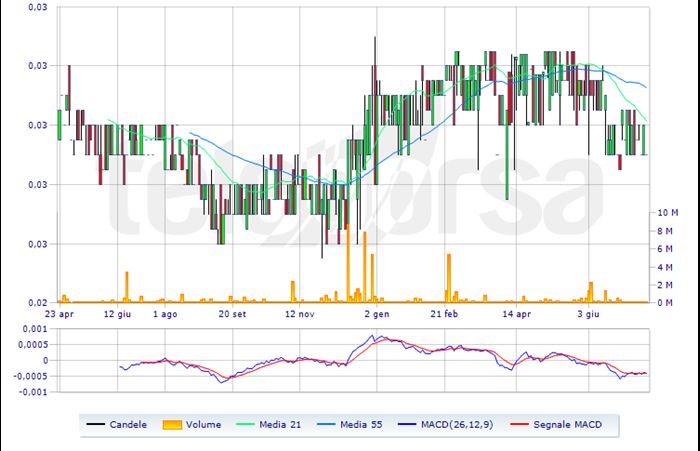Select the MACD(26,12,9) legend label

(x=457, y=425)
